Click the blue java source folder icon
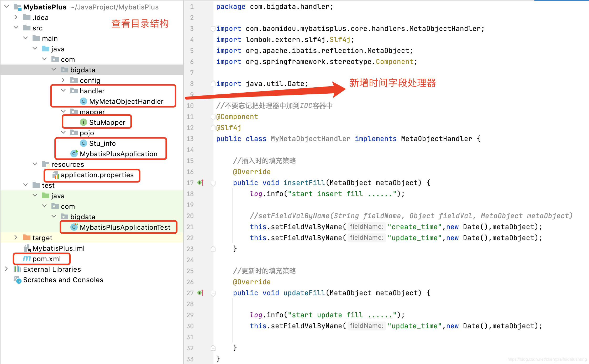Image resolution: width=589 pixels, height=364 pixels. coord(46,49)
